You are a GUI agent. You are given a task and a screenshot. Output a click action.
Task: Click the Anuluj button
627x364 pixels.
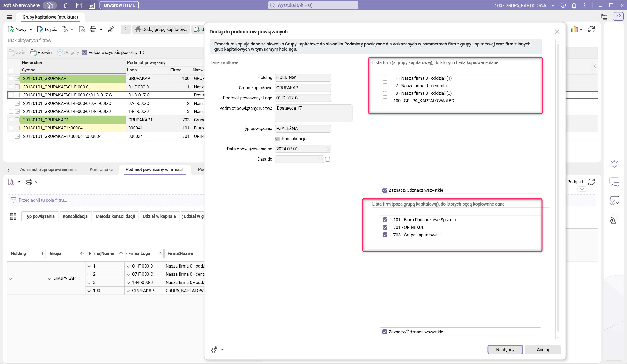tap(543, 350)
